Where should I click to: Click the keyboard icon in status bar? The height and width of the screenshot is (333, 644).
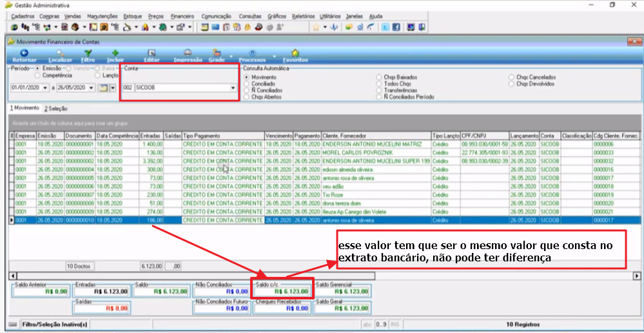(13, 325)
